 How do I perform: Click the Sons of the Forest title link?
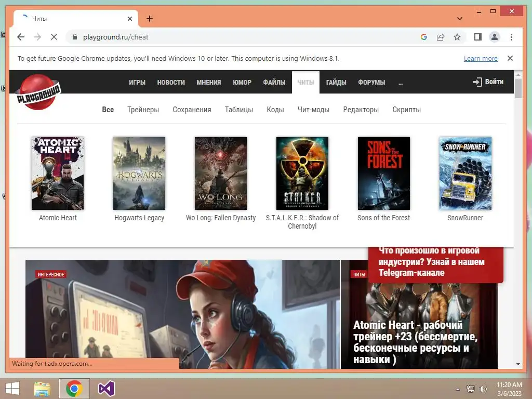(384, 218)
